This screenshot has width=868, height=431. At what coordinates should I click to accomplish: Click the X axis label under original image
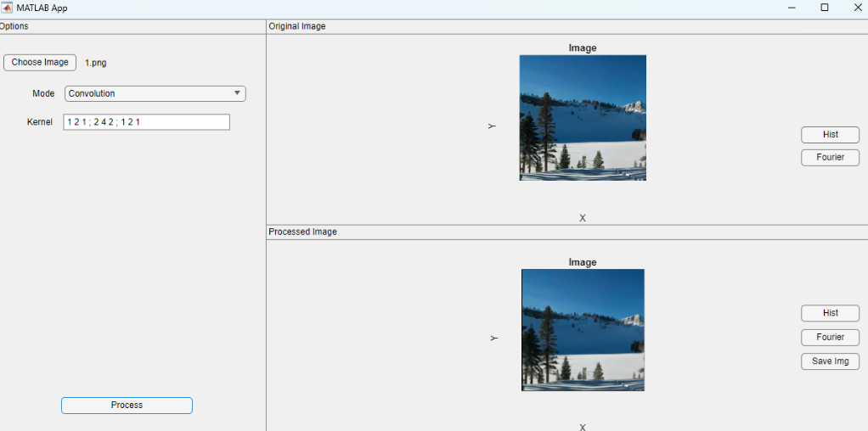(583, 218)
